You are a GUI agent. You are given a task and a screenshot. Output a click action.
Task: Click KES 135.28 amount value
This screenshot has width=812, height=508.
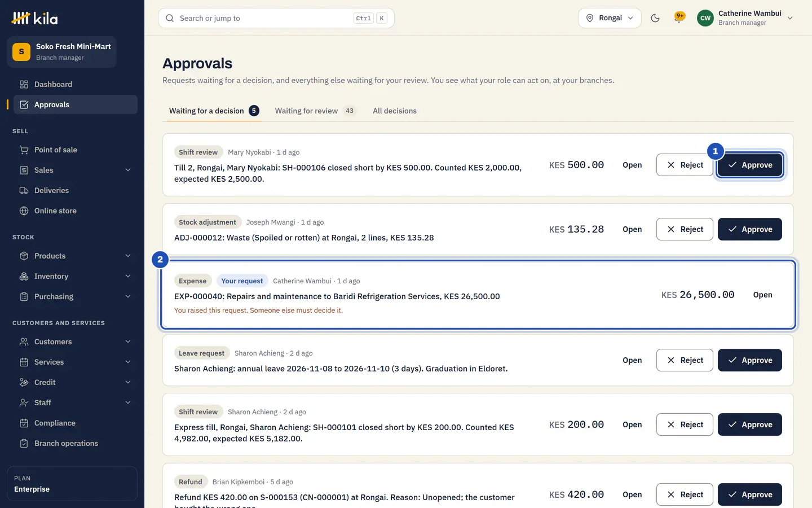pos(576,229)
